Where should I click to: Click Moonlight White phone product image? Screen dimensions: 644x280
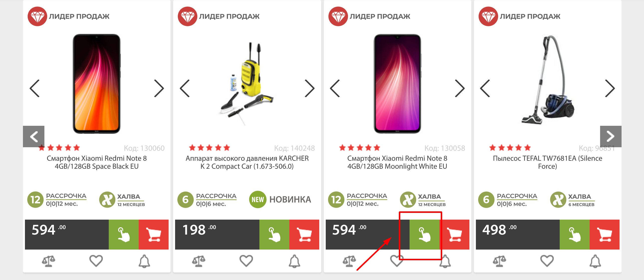coord(397,84)
